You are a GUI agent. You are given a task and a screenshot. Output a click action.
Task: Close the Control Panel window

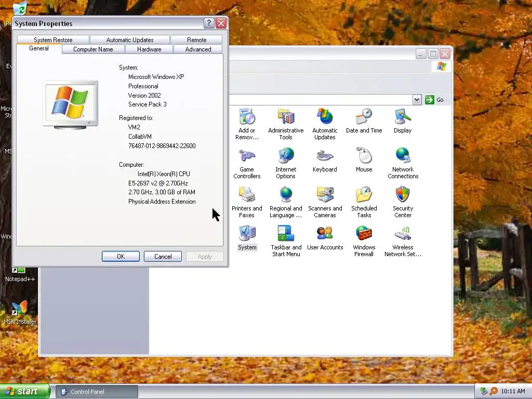(x=445, y=54)
